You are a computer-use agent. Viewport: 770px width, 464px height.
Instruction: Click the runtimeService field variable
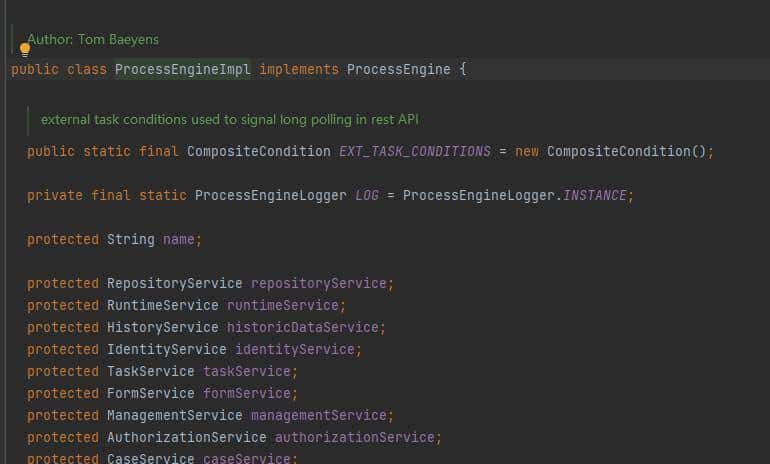click(284, 305)
